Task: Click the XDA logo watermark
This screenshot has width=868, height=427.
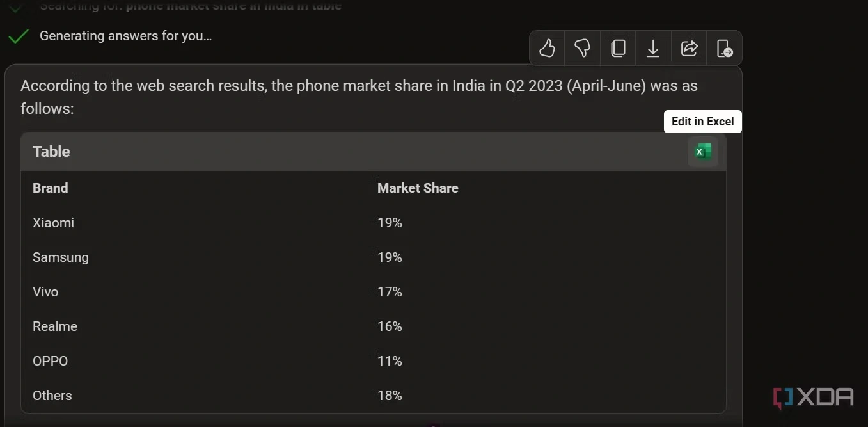Action: [x=813, y=398]
